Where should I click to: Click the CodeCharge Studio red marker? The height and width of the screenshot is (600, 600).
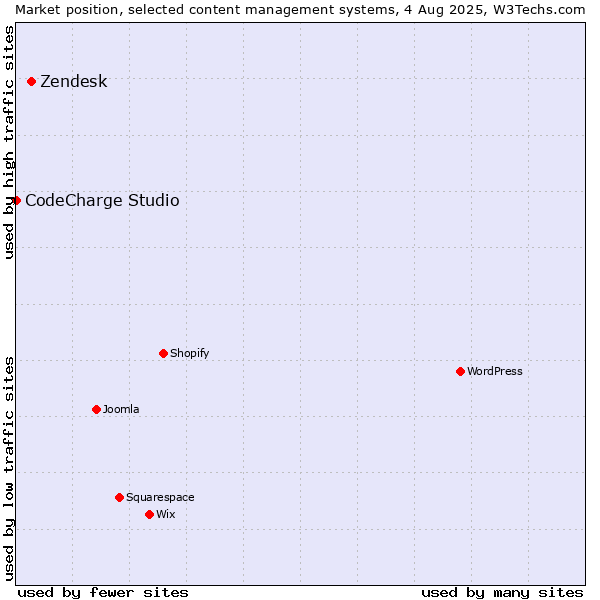16,201
